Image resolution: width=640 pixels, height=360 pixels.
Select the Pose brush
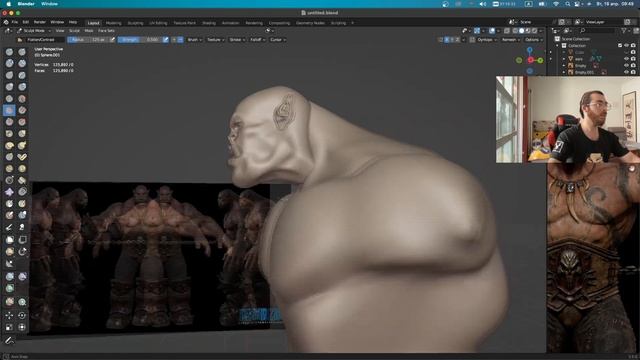(22, 157)
